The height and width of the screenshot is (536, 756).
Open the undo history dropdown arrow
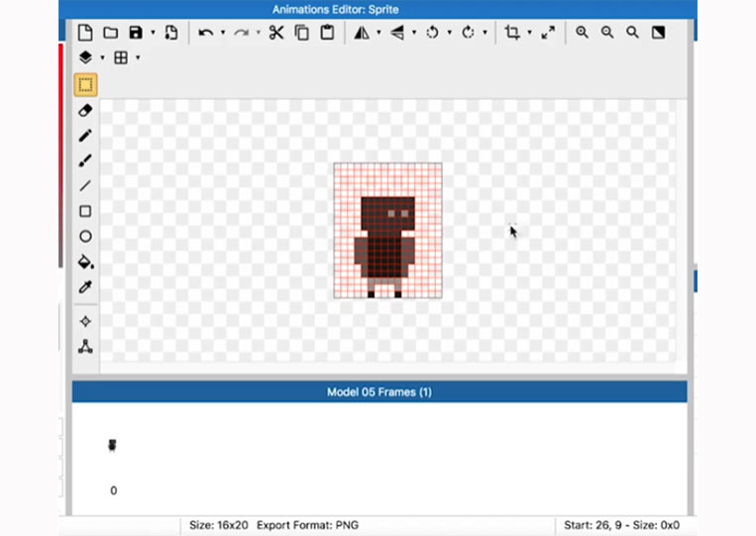point(223,33)
